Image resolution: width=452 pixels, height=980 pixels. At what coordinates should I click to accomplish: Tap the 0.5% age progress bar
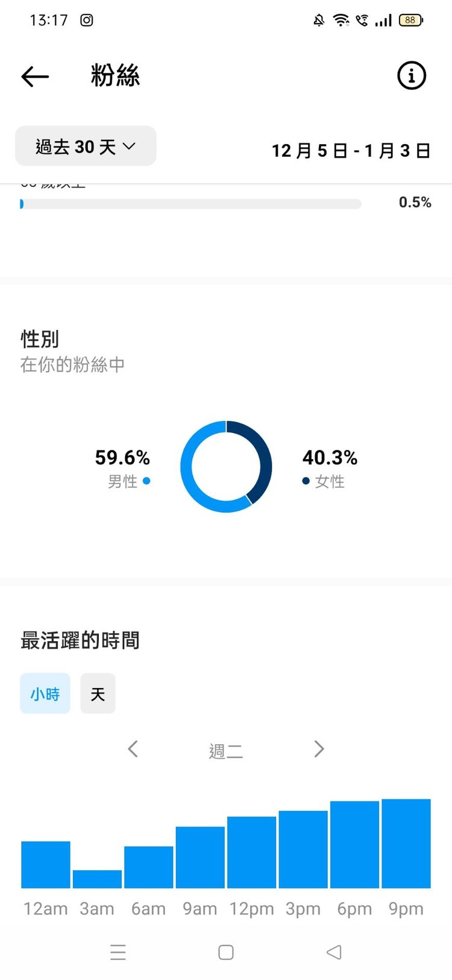[191, 204]
